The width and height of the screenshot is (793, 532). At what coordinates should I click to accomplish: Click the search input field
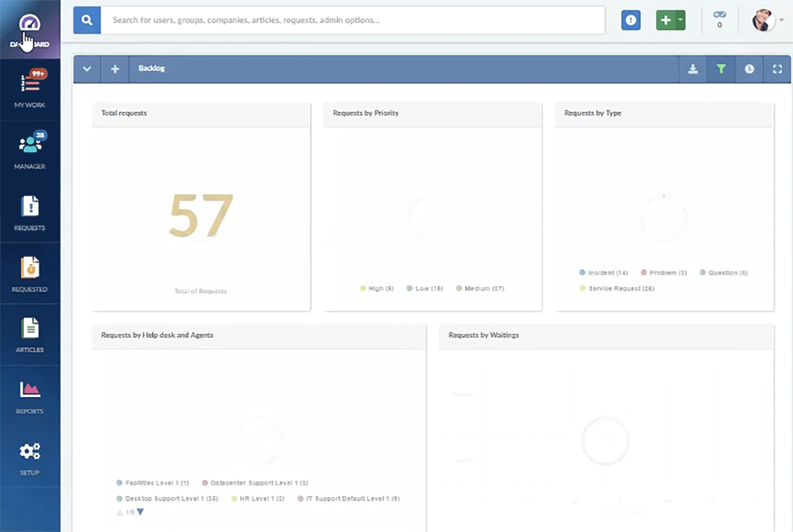tap(352, 20)
